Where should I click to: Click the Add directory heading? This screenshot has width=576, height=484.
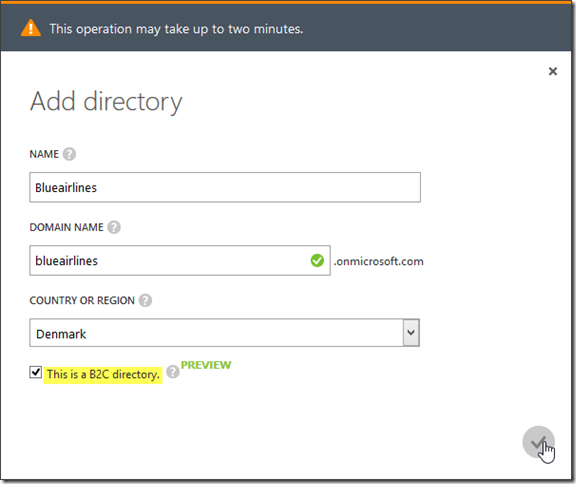pyautogui.click(x=106, y=102)
